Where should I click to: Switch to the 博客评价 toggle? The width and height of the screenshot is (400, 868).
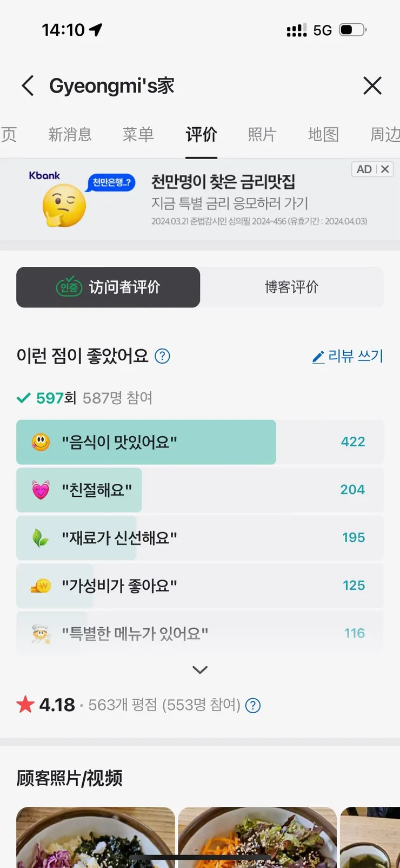292,287
